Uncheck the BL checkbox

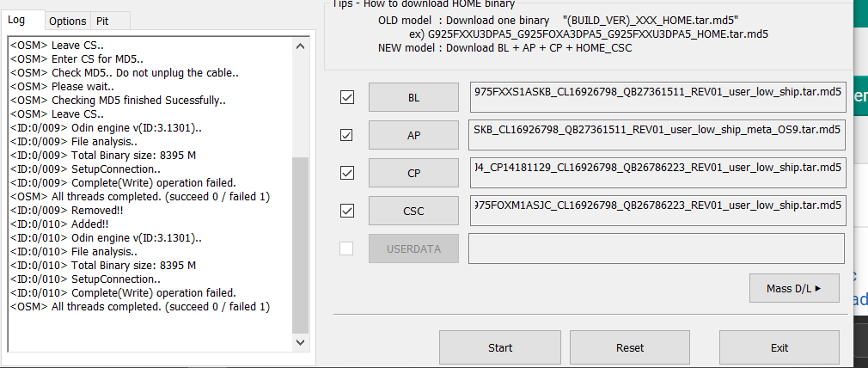point(347,97)
